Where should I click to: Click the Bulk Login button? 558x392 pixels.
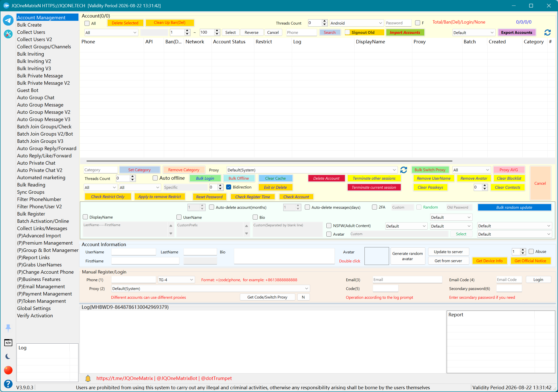point(205,178)
